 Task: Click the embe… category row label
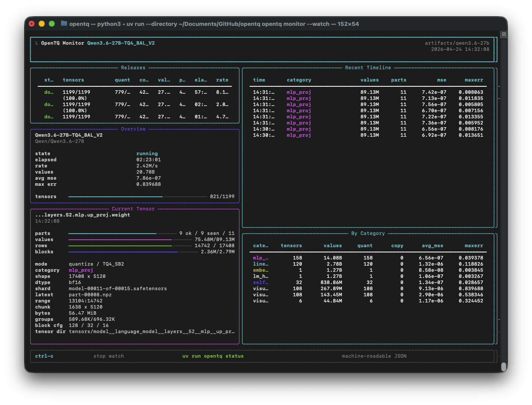tap(261, 270)
